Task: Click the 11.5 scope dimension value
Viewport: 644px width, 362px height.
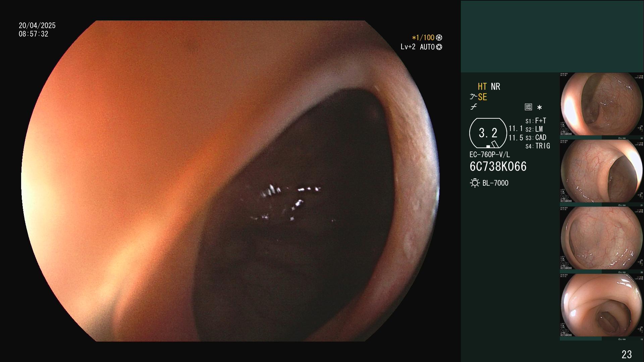Action: pyautogui.click(x=516, y=138)
